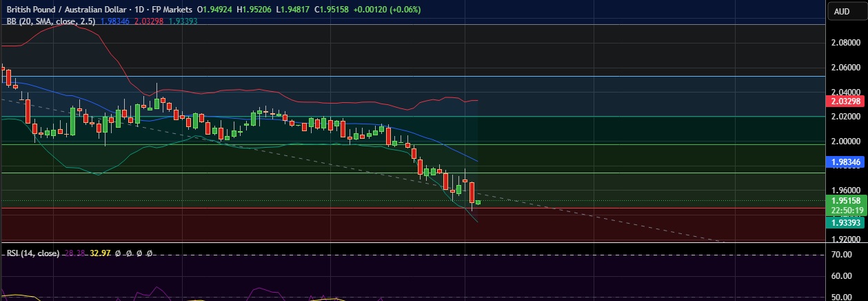Image resolution: width=868 pixels, height=301 pixels.
Task: Click the 70.00 RSI axis label
Action: (842, 255)
